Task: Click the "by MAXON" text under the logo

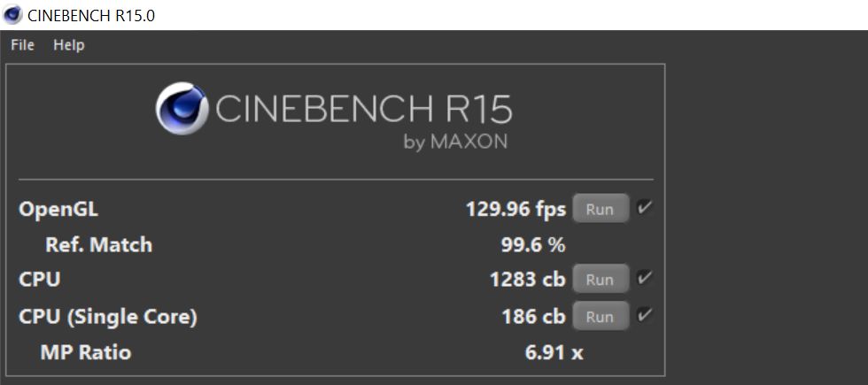Action: (x=455, y=142)
